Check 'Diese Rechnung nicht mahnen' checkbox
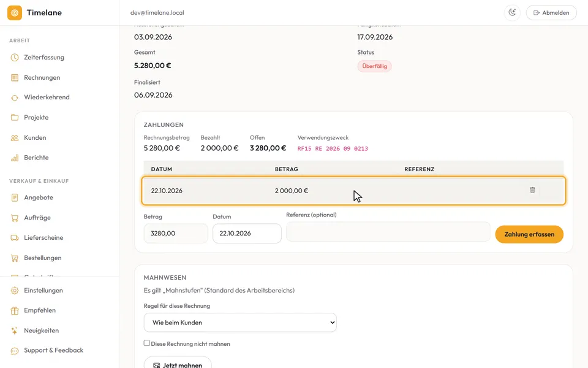588x368 pixels. (146, 343)
